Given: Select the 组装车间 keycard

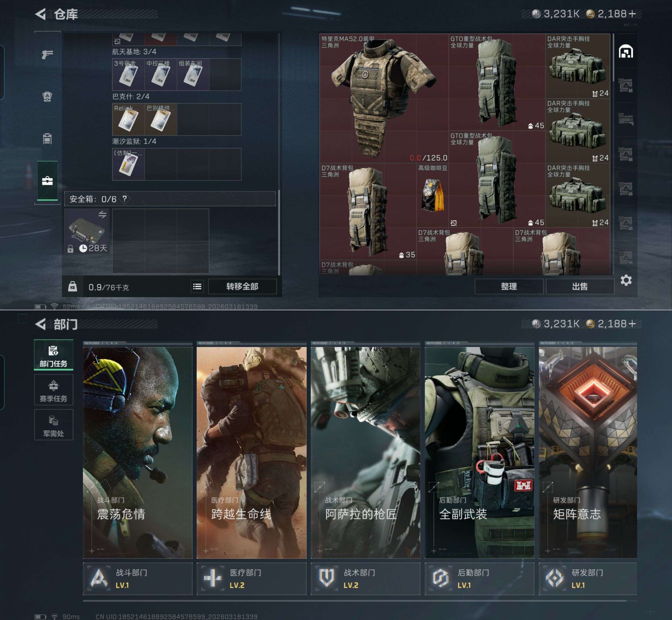Looking at the screenshot, I should (193, 74).
